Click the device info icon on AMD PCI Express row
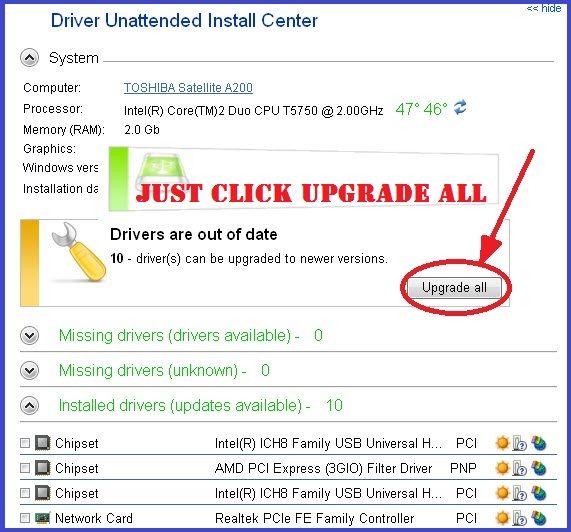Image resolution: width=571 pixels, height=532 pixels. [520, 468]
